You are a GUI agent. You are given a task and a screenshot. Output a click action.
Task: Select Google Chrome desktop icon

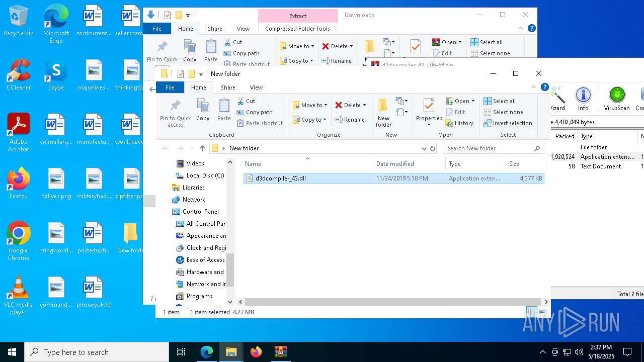click(x=19, y=241)
